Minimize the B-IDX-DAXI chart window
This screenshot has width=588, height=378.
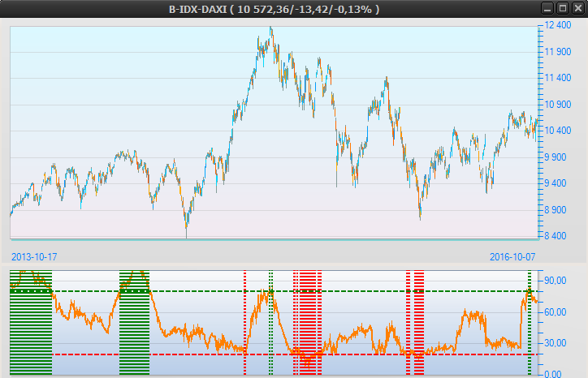[x=547, y=8]
